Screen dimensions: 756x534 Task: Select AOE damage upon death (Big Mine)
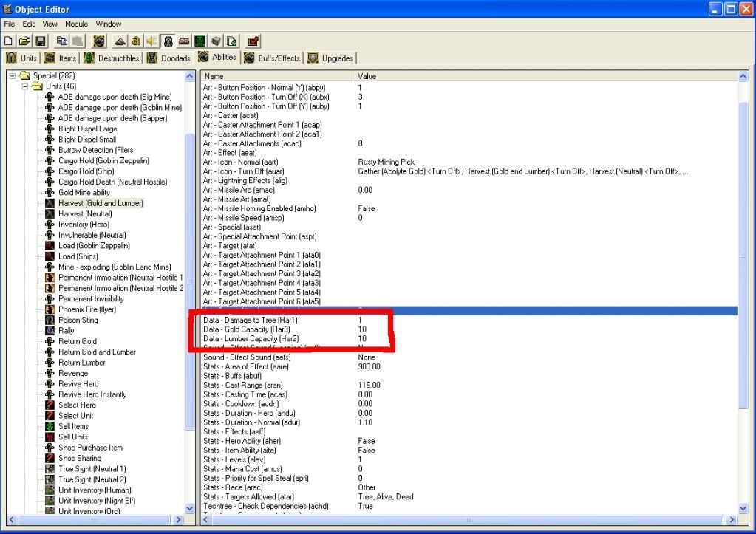click(x=115, y=97)
